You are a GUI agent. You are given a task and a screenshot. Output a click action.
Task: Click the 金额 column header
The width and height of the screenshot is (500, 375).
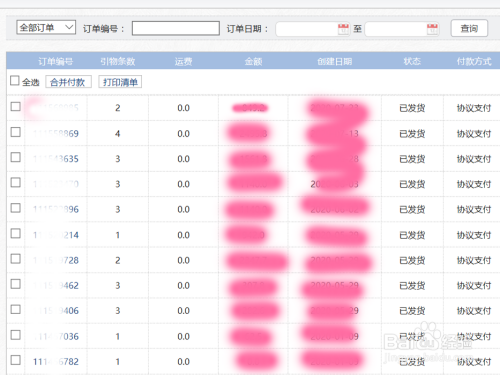coord(253,61)
